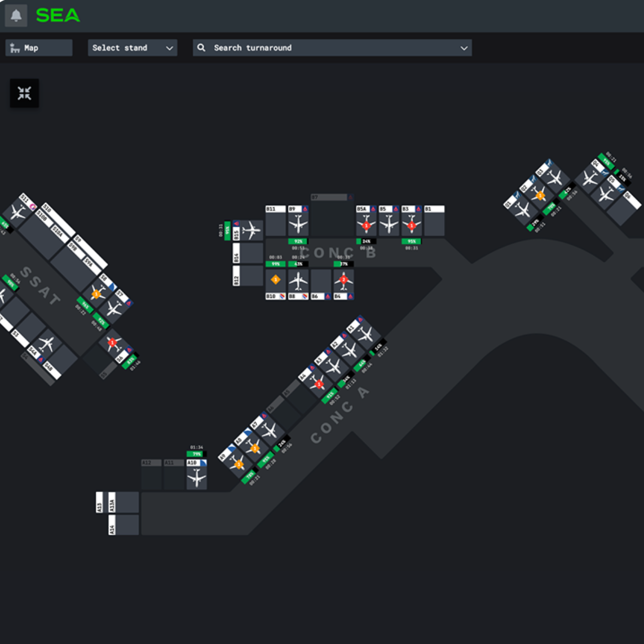Screen dimensions: 644x644
Task: Click red alert aircraft at stand B4
Action: coord(343,280)
